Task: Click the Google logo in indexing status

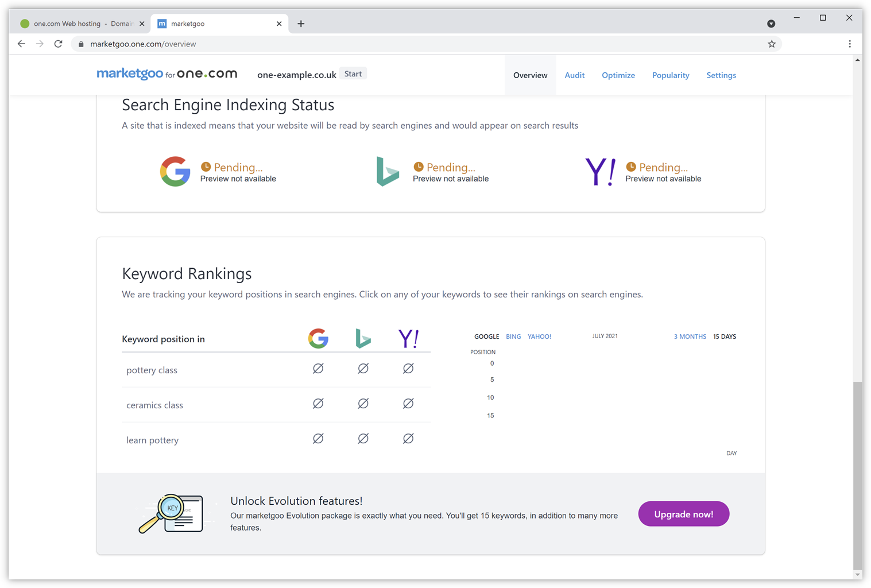Action: tap(175, 172)
